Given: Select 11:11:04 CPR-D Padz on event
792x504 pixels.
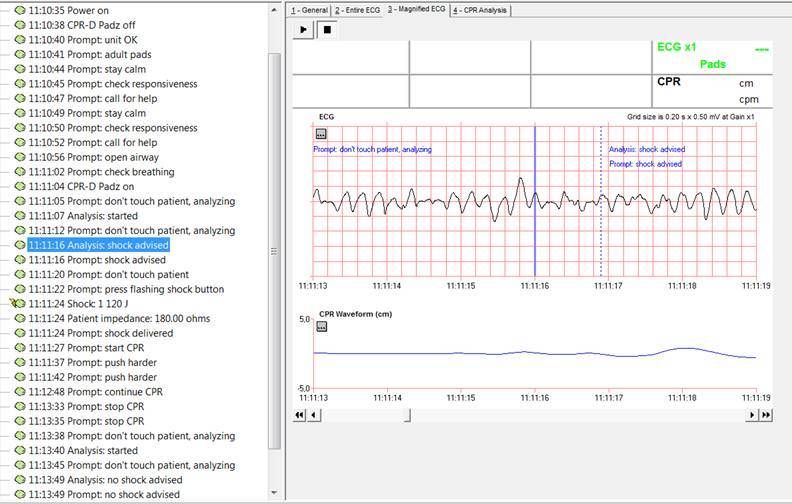Looking at the screenshot, I should tap(81, 186).
